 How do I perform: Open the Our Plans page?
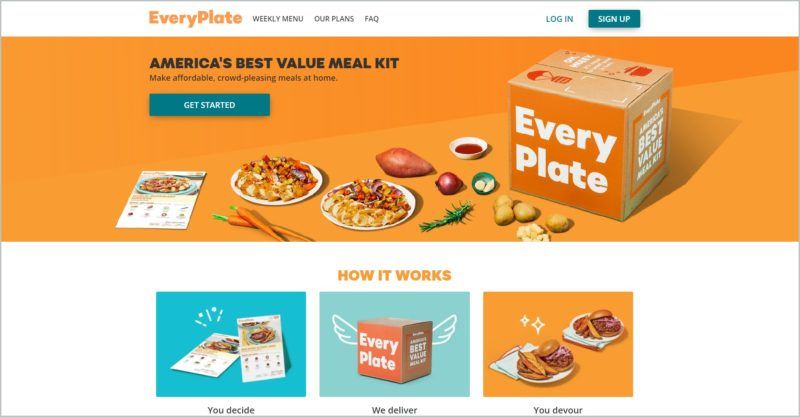[x=334, y=19]
